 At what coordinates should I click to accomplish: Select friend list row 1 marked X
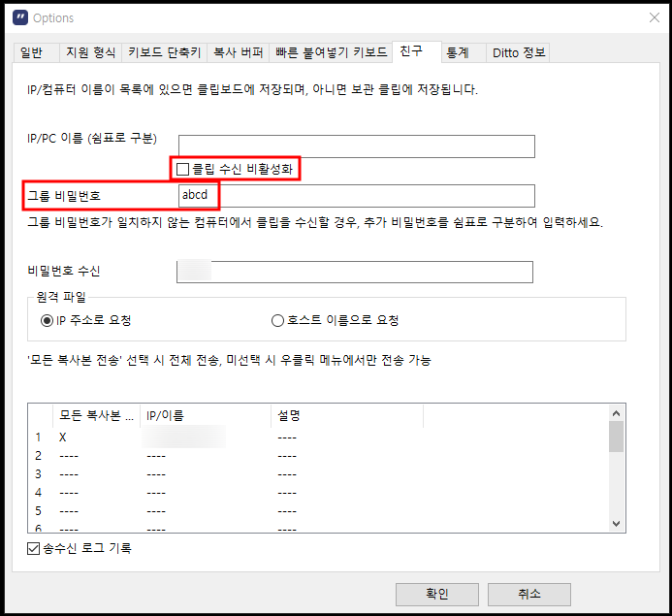point(317,438)
